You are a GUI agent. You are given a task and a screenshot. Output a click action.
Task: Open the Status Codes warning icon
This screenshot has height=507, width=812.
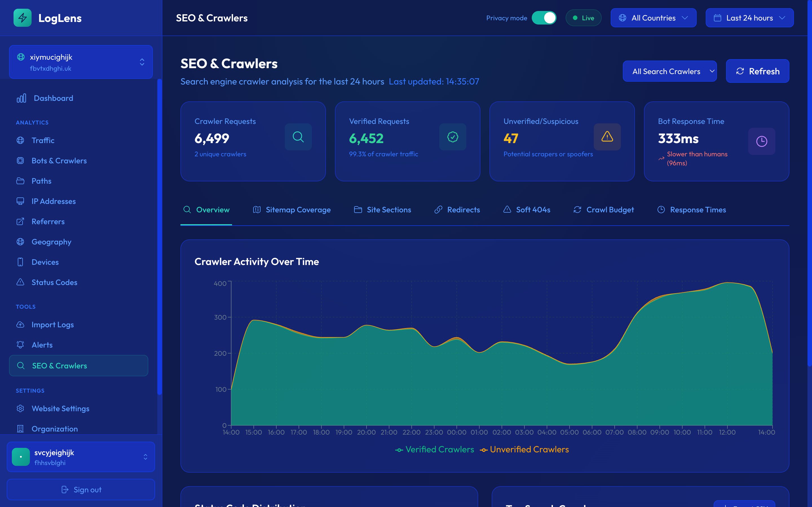pyautogui.click(x=21, y=282)
